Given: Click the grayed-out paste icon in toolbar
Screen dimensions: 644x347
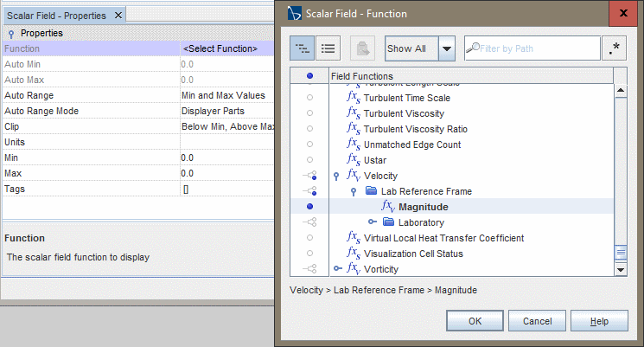Looking at the screenshot, I should [362, 48].
